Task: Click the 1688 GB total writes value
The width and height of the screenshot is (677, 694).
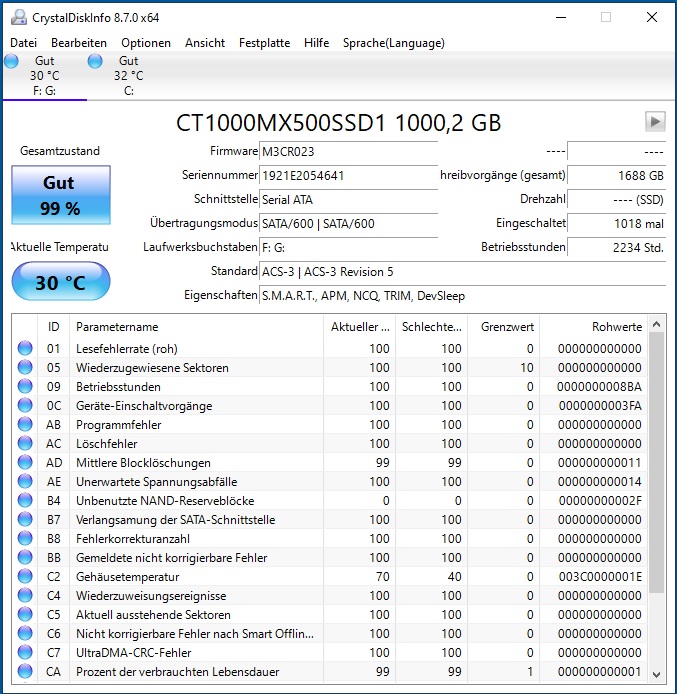Action: click(616, 175)
